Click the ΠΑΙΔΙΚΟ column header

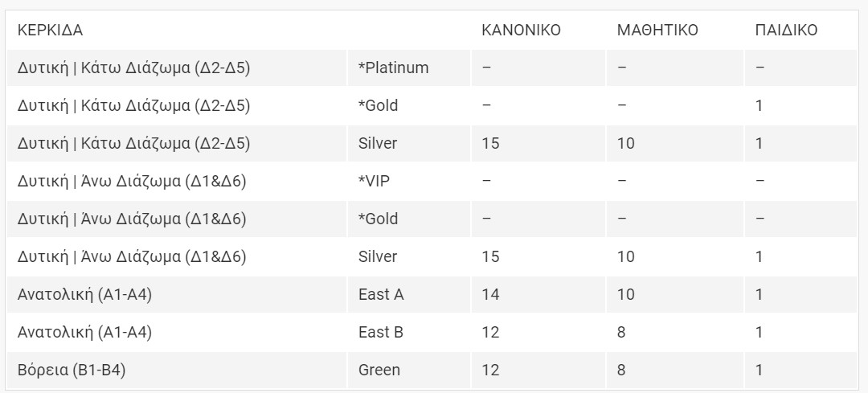coord(786,31)
